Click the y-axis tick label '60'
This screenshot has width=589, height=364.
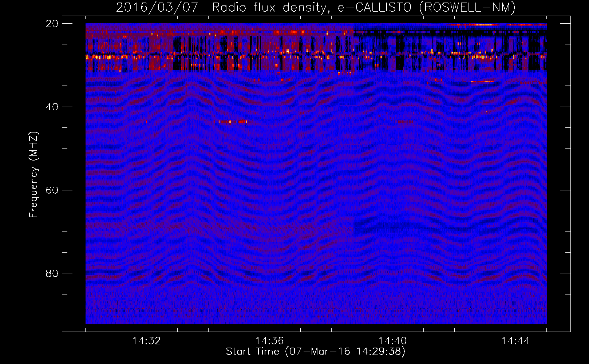(x=52, y=190)
